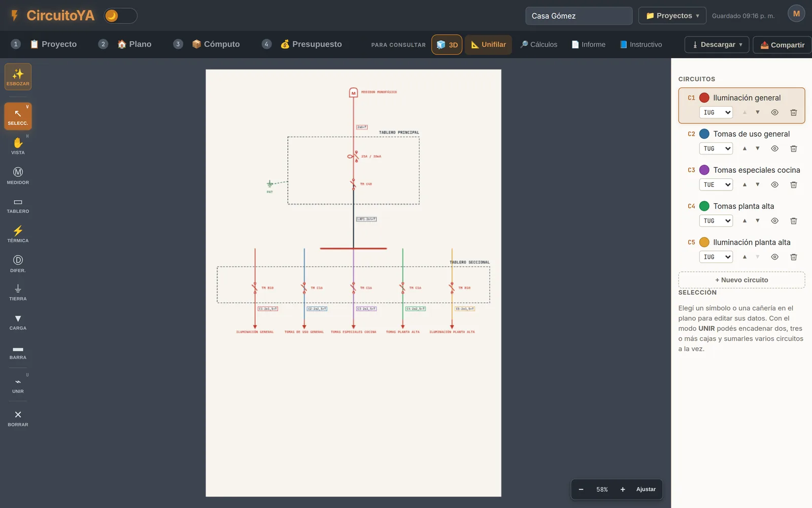Activate the Borrar delete tool
Screen dimensions: 812x508
(18, 418)
